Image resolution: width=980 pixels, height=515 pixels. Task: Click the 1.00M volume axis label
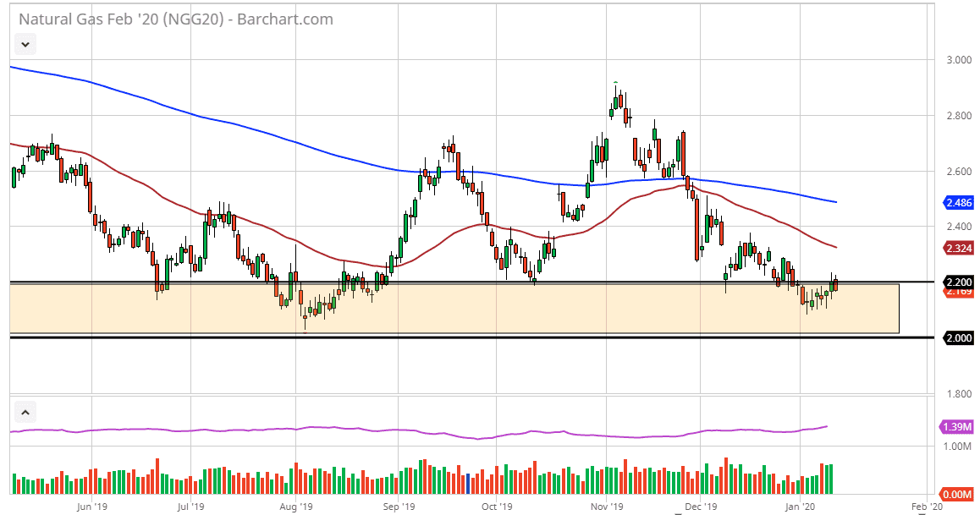pyautogui.click(x=959, y=446)
